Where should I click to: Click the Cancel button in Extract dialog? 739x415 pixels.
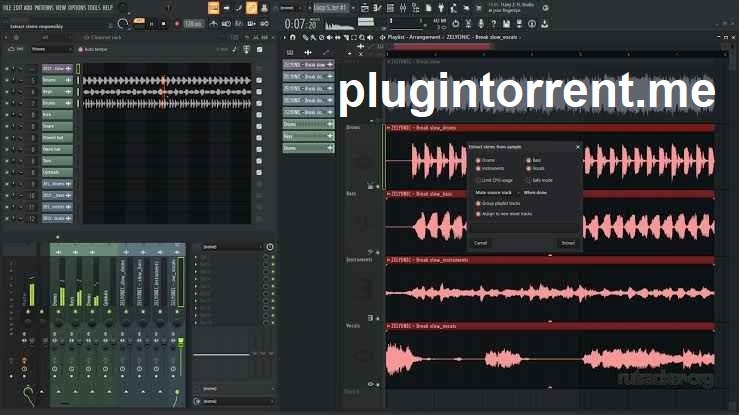point(480,243)
